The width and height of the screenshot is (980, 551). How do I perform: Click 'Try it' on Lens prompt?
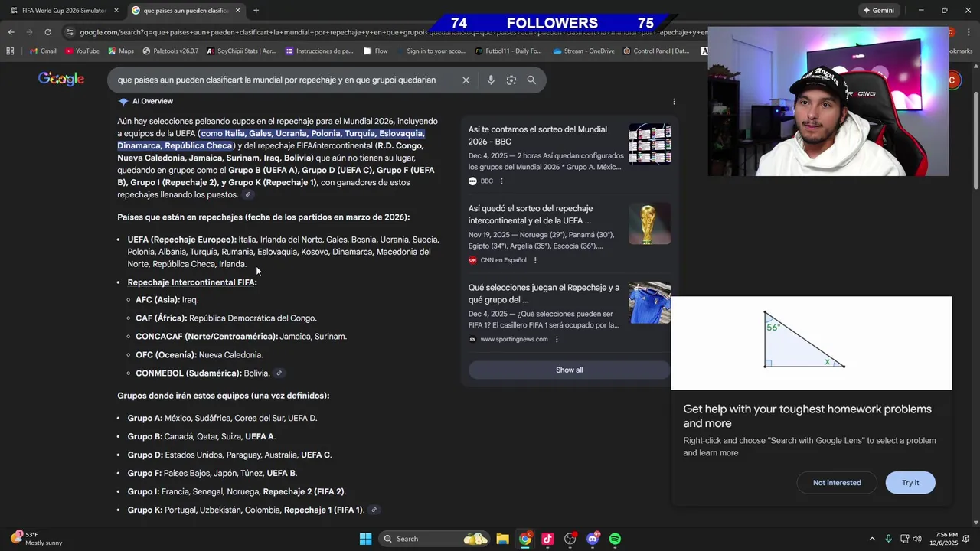910,483
